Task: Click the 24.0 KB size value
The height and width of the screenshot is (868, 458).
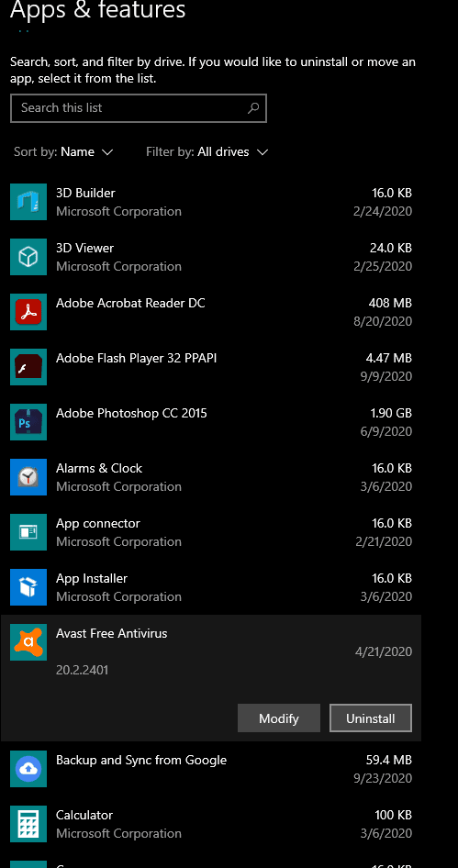Action: pyautogui.click(x=391, y=248)
